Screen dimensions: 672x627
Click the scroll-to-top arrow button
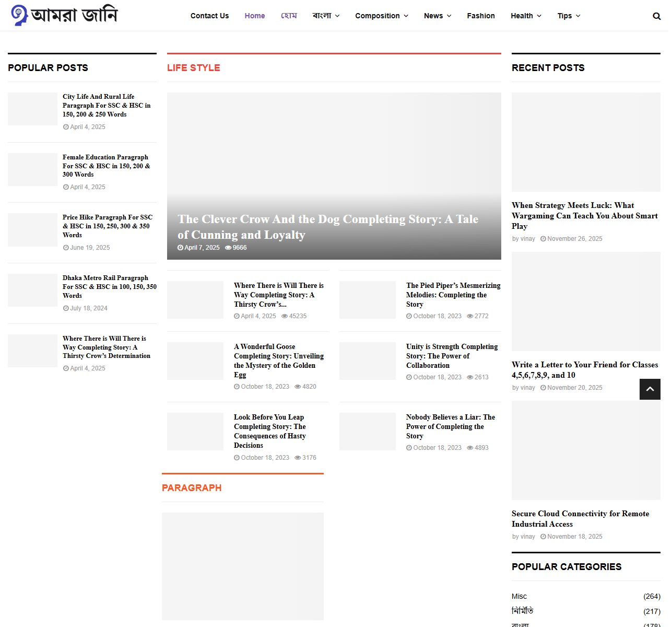[x=650, y=389]
